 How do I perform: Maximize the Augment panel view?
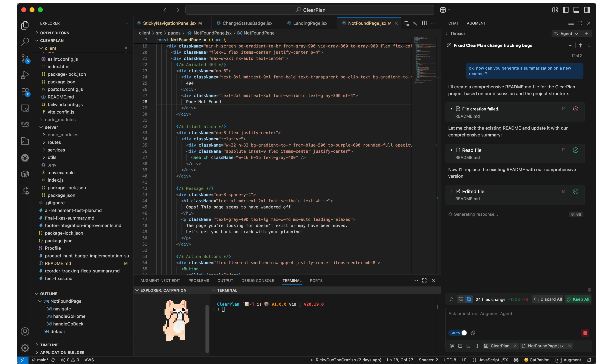[x=580, y=23]
